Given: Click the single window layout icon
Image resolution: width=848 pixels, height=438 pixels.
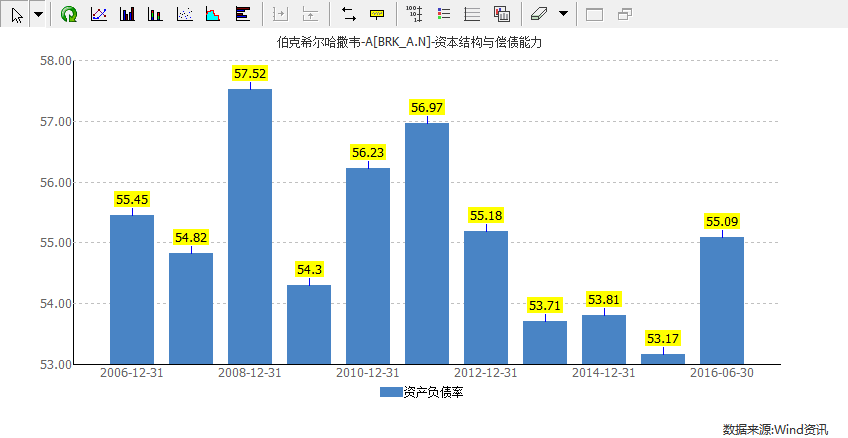Looking at the screenshot, I should 594,15.
